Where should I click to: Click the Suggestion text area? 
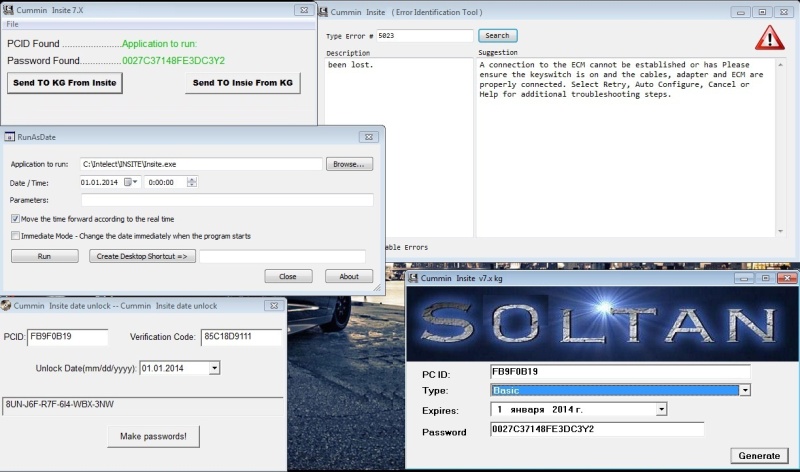pyautogui.click(x=626, y=147)
